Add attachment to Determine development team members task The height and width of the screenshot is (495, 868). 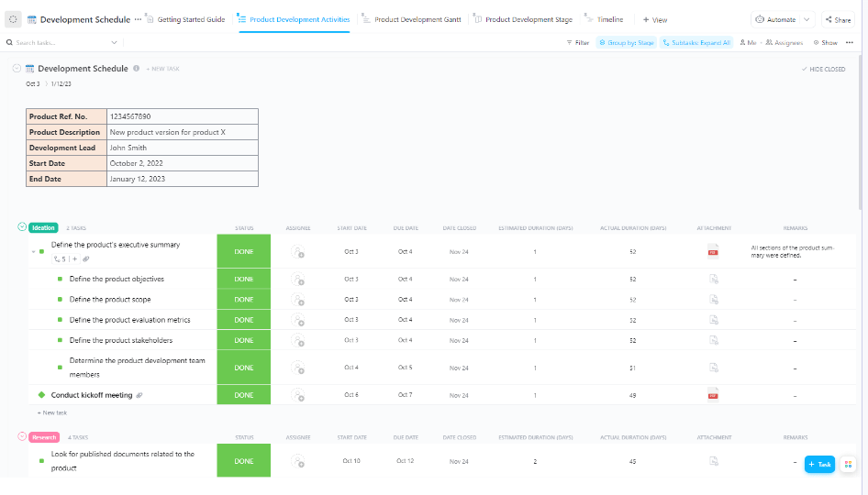point(714,368)
